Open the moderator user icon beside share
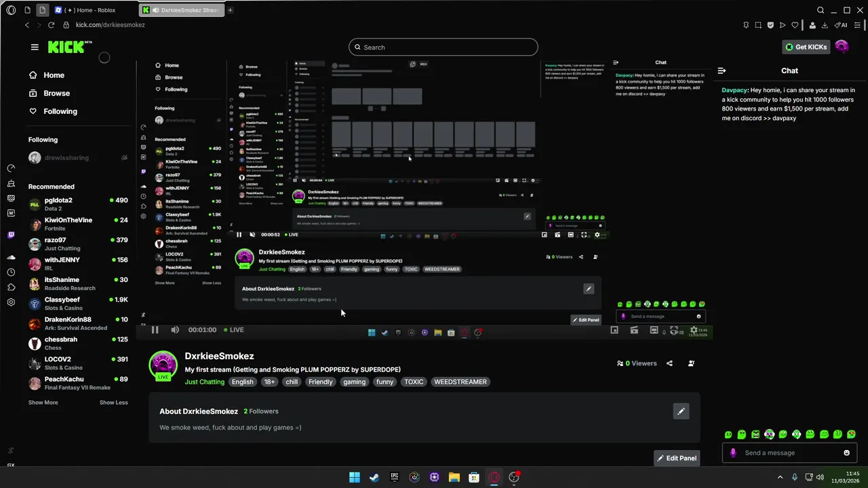The image size is (868, 488). tap(691, 363)
